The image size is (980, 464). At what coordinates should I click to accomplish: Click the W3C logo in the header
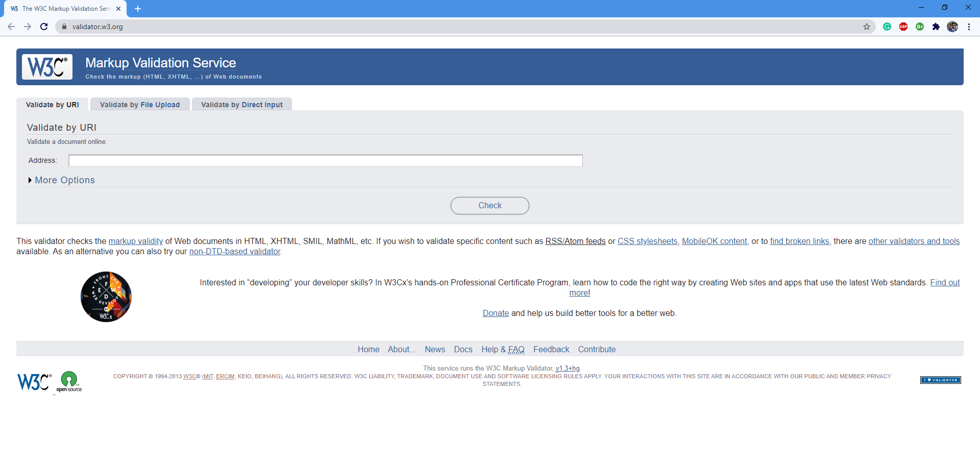46,67
